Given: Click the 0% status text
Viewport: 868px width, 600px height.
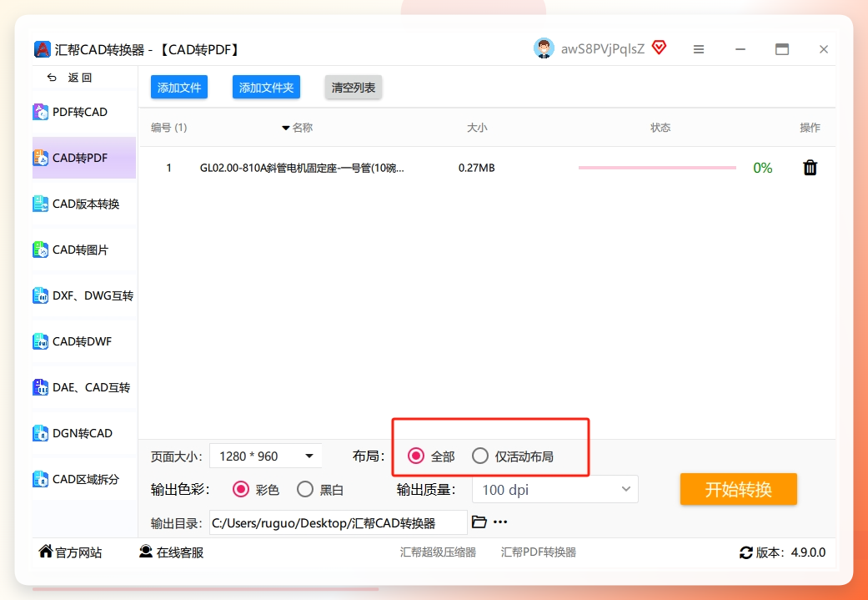Looking at the screenshot, I should pyautogui.click(x=763, y=168).
